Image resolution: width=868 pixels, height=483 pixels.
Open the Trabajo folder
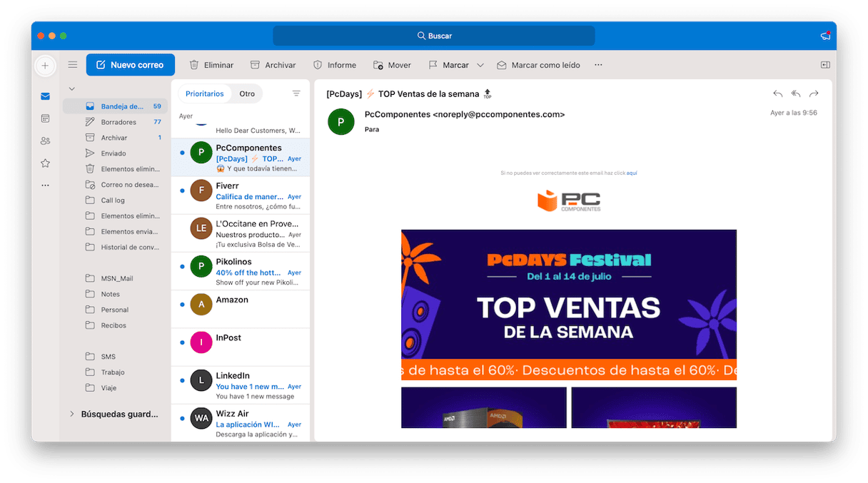coord(115,372)
